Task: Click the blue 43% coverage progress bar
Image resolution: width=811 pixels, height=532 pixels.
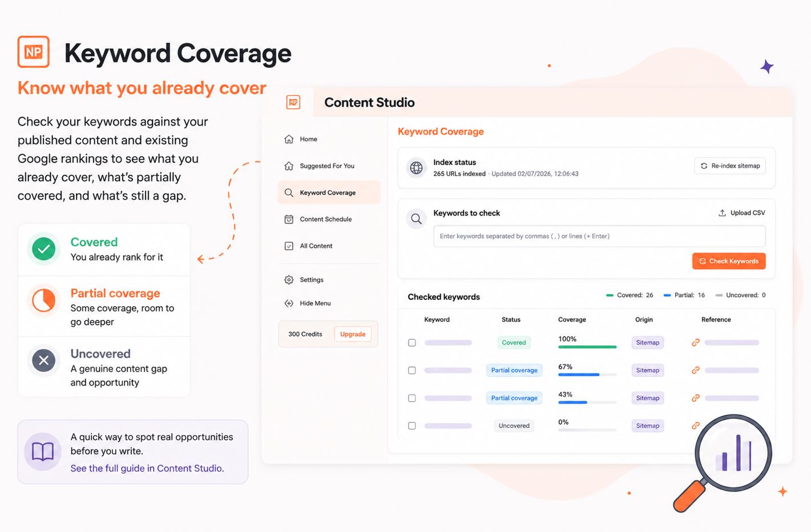Action: (587, 403)
